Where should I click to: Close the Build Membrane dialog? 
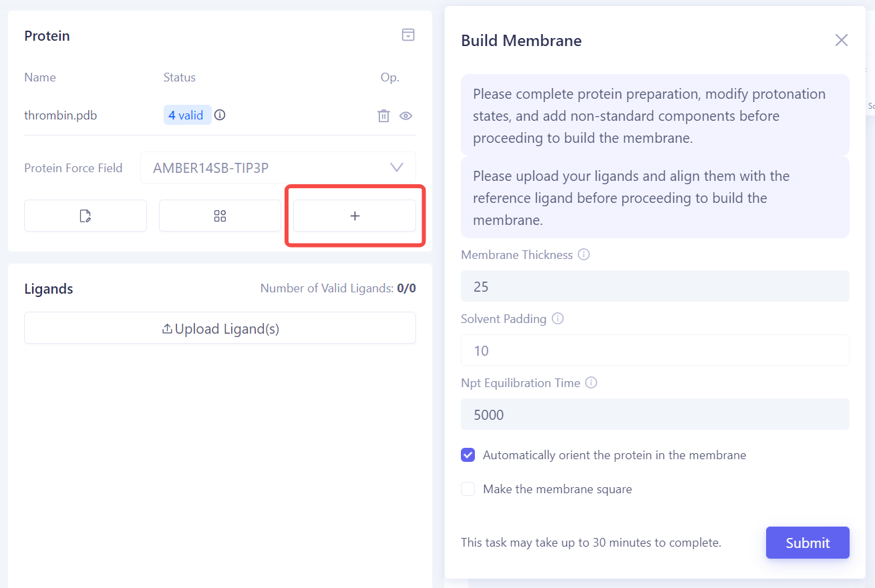point(841,40)
